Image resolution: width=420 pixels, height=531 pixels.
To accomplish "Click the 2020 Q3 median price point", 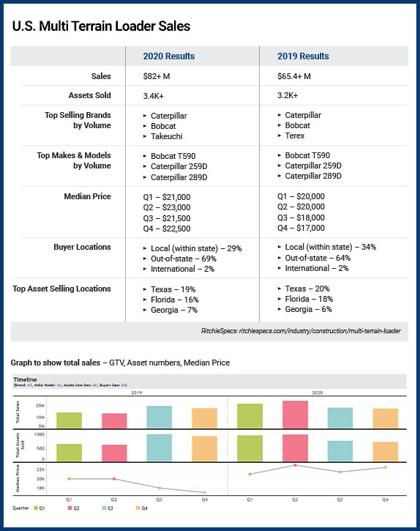I will coord(340,472).
